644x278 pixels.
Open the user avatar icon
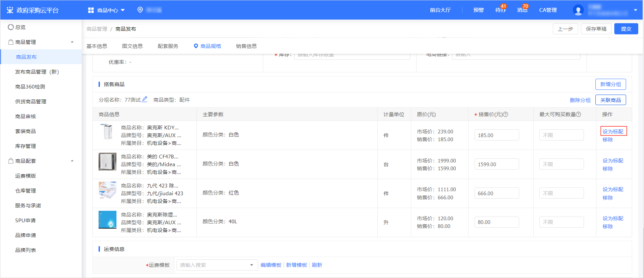pos(578,10)
